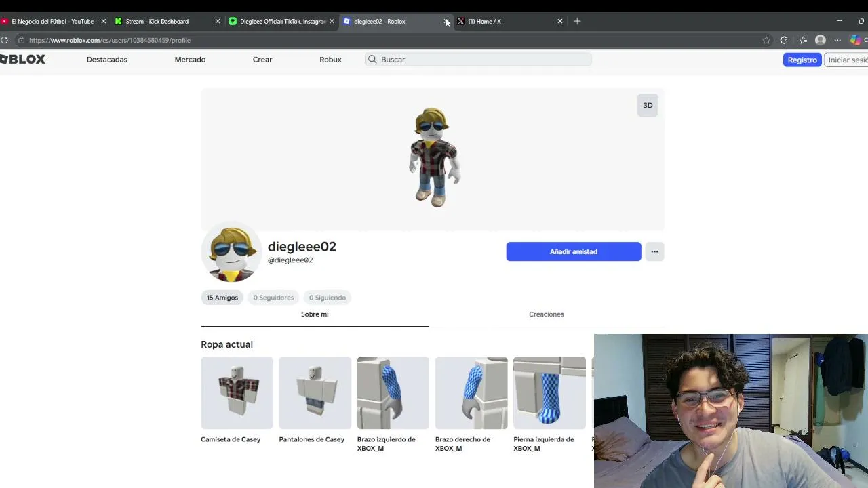This screenshot has height=488, width=868.
Task: Open the browser extensions icon
Action: (784, 40)
